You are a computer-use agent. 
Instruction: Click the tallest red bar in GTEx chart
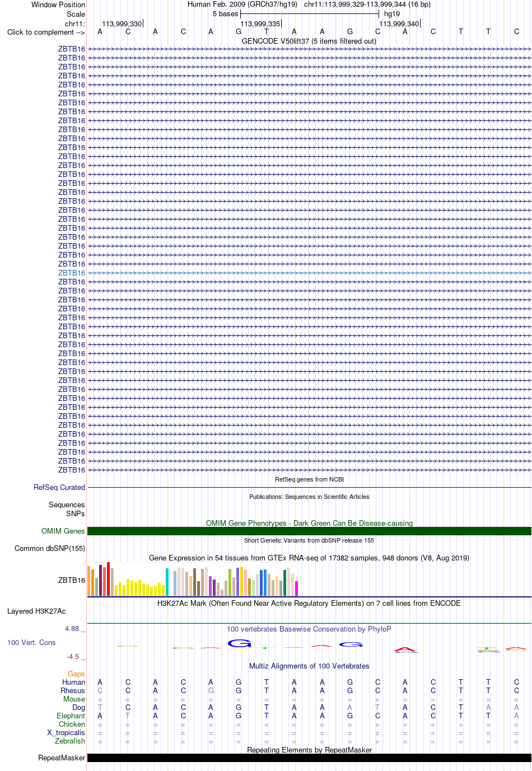coord(109,579)
